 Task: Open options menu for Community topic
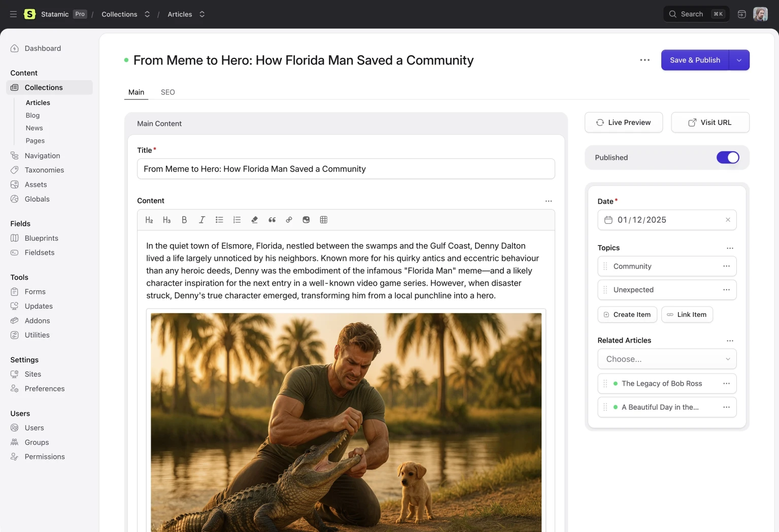coord(726,266)
